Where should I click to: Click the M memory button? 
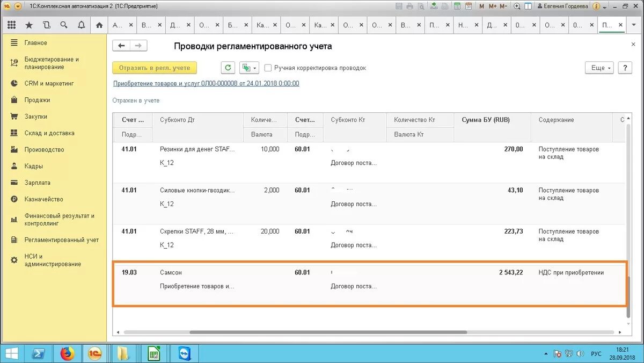(x=481, y=6)
